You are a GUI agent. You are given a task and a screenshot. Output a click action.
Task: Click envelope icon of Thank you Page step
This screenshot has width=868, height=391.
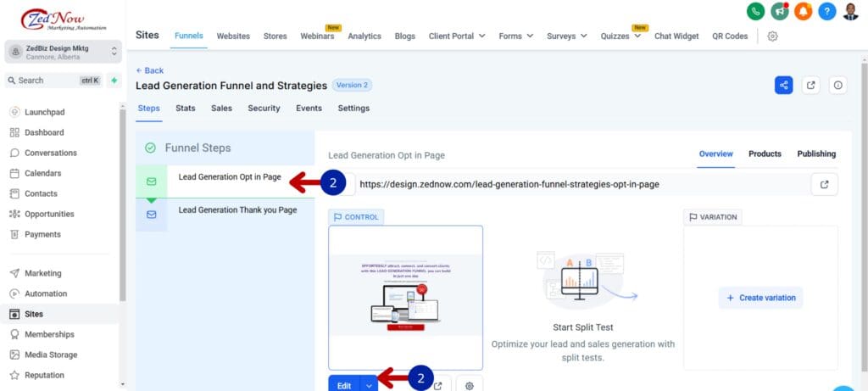tap(151, 215)
